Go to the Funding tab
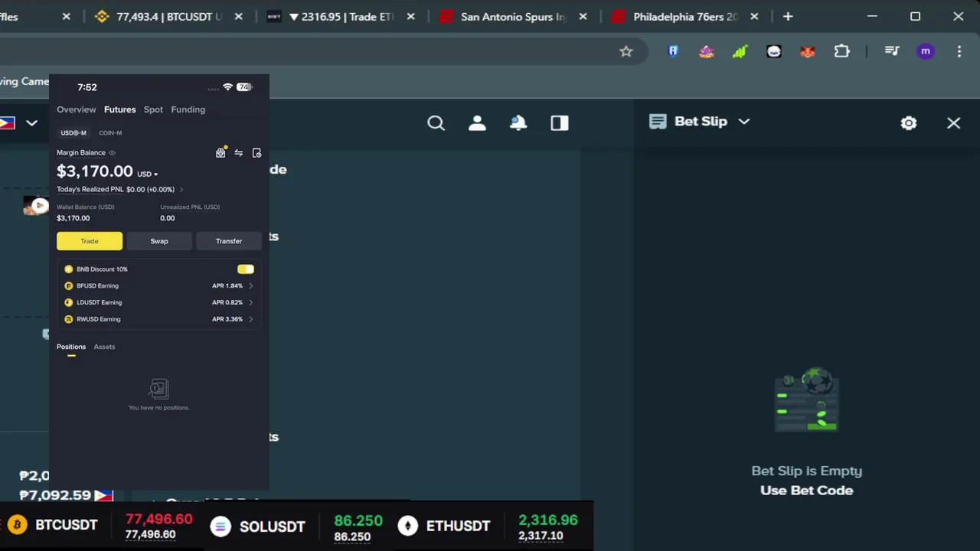The height and width of the screenshot is (551, 980). pos(188,109)
